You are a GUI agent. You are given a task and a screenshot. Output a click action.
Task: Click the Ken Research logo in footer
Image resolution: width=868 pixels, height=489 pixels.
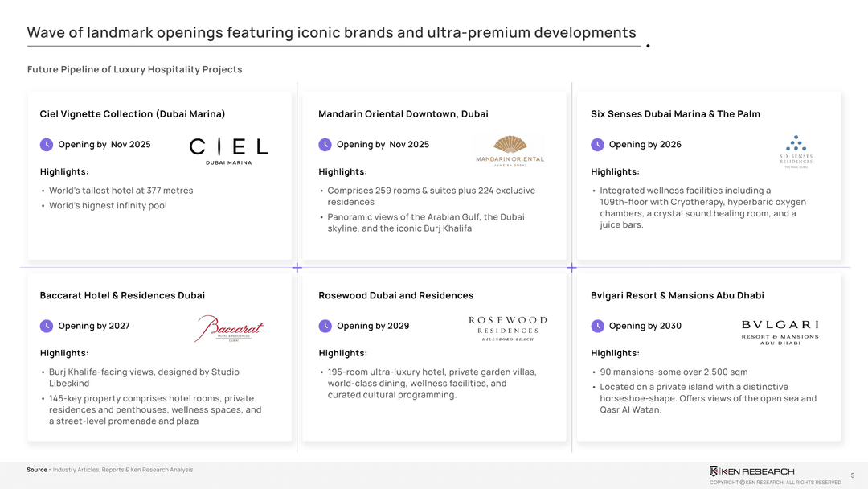(751, 471)
